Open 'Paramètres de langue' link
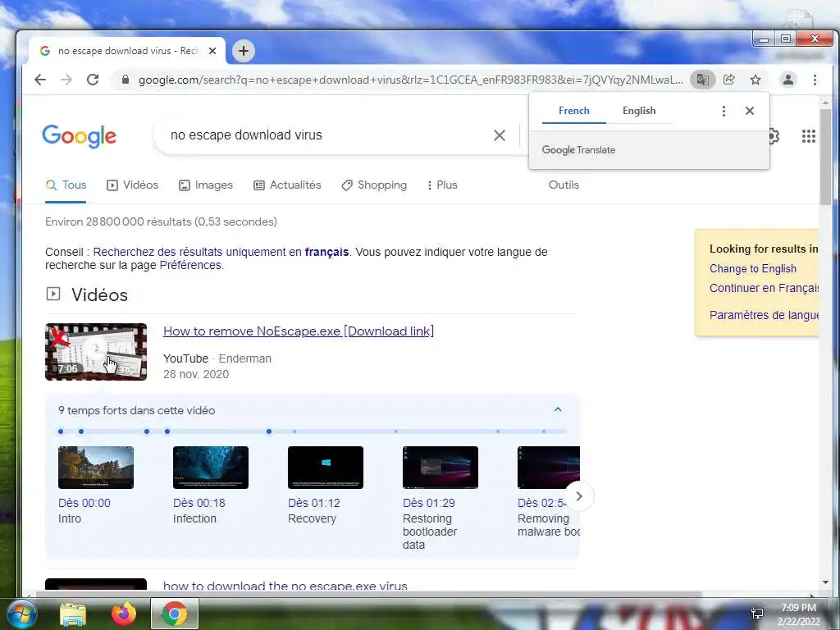This screenshot has width=840, height=630. [764, 315]
